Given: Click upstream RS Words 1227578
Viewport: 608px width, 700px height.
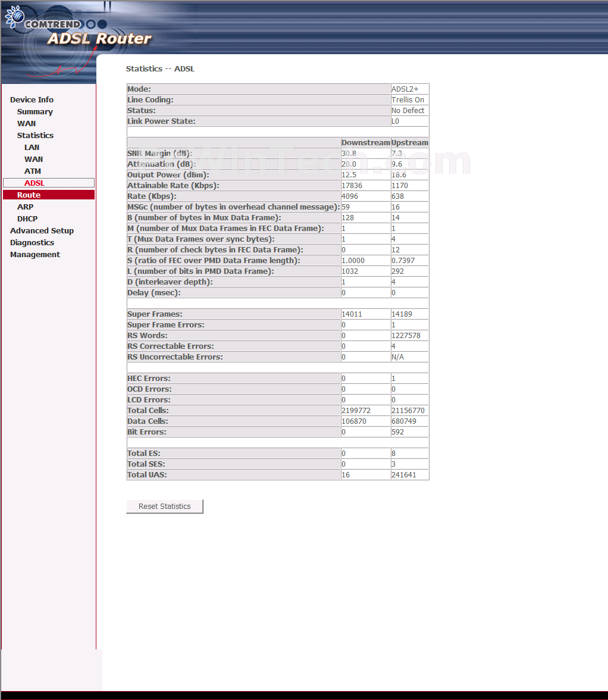Looking at the screenshot, I should point(406,335).
